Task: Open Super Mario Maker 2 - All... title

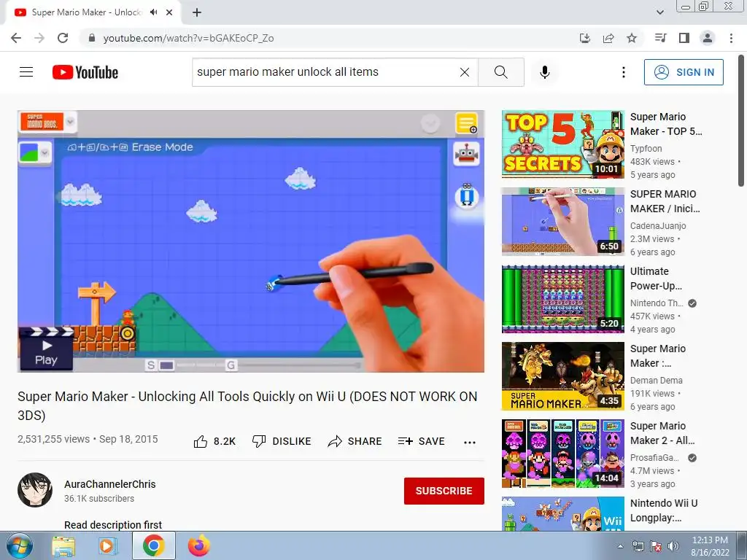Action: [662, 433]
